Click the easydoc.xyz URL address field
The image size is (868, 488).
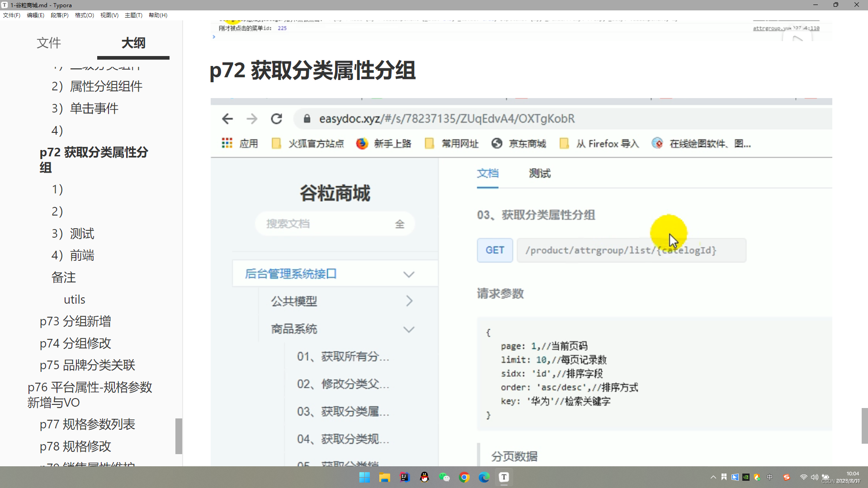coord(563,119)
